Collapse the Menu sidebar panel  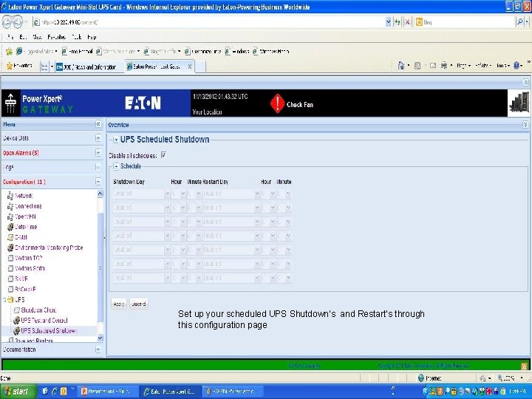(x=98, y=124)
